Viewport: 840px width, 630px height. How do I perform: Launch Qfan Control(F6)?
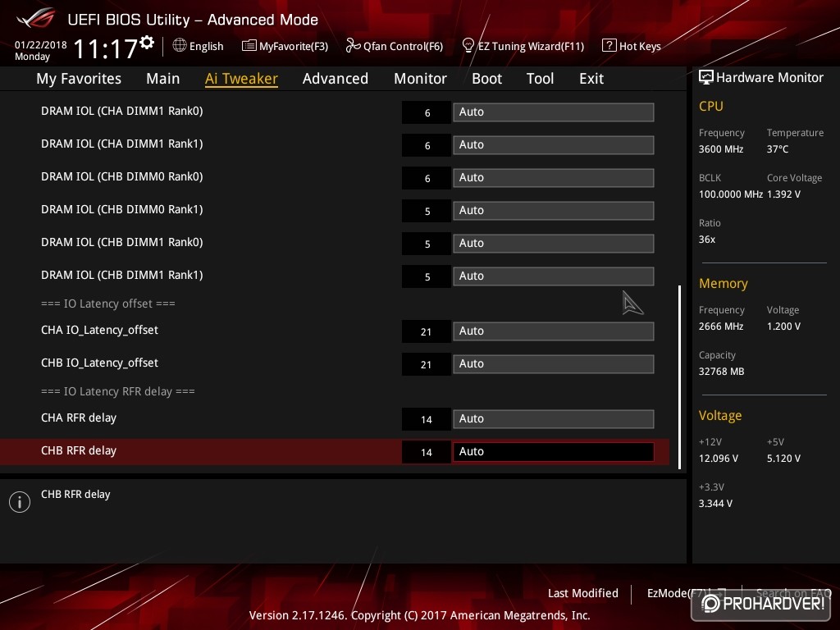403,46
